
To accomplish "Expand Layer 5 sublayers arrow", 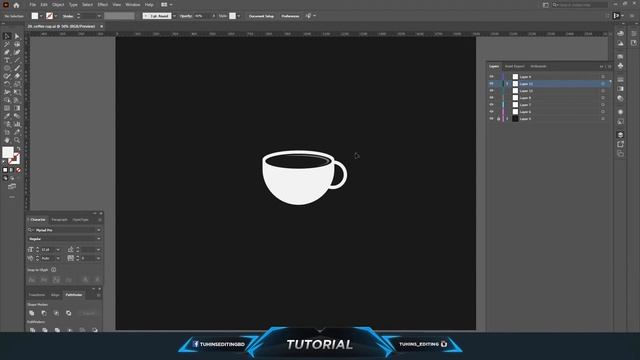I will click(x=507, y=119).
